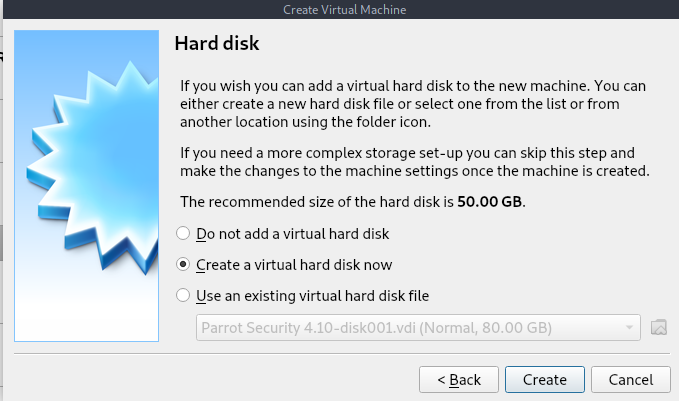Image resolution: width=679 pixels, height=401 pixels.
Task: Dismiss the wizard with Cancel
Action: point(630,380)
